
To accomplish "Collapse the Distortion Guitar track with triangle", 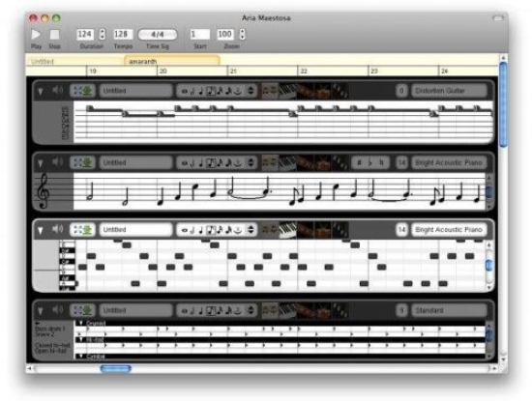I will [41, 91].
